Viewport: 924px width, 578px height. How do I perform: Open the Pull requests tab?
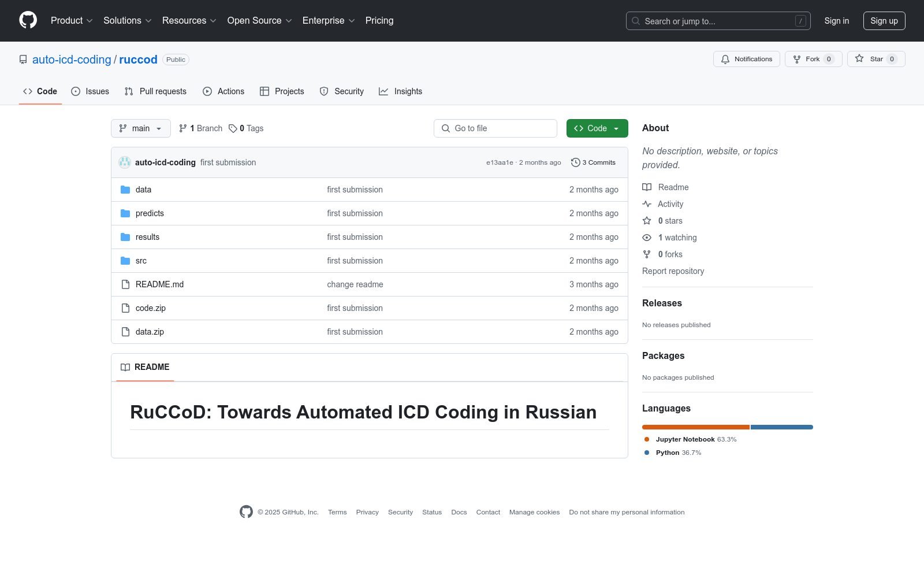155,91
